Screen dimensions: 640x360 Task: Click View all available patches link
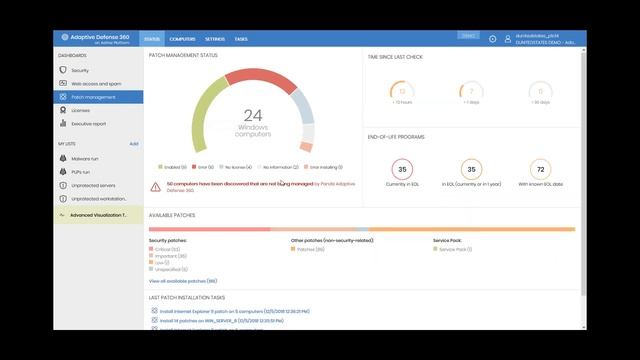coord(183,281)
